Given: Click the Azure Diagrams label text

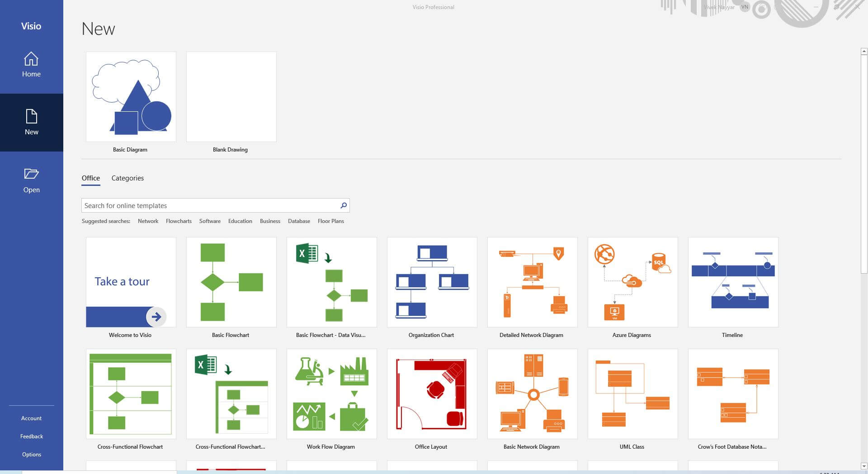Looking at the screenshot, I should click(632, 335).
